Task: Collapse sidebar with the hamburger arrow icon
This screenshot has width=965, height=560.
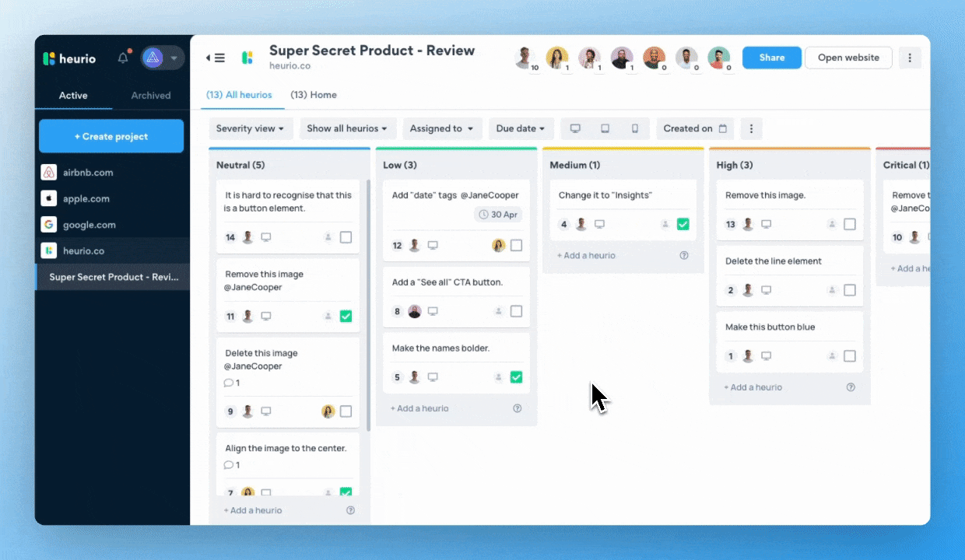Action: pyautogui.click(x=216, y=58)
